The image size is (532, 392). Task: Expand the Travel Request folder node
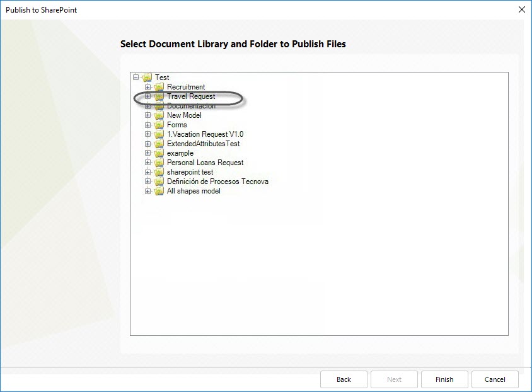[147, 96]
